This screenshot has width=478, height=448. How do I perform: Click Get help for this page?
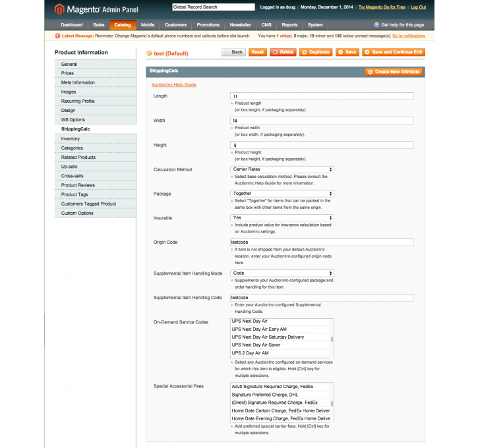pos(402,25)
